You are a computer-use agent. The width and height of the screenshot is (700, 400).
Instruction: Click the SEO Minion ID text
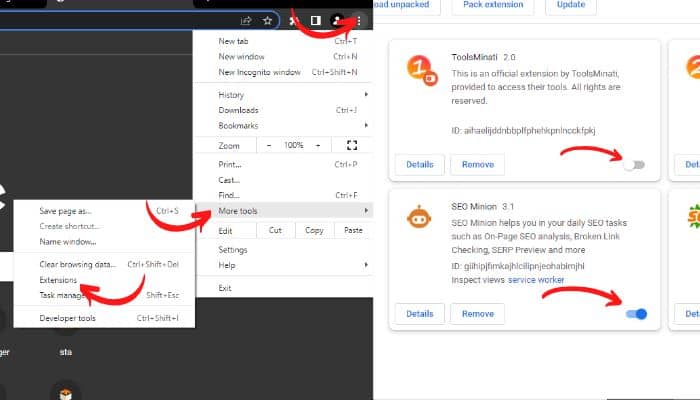point(518,266)
